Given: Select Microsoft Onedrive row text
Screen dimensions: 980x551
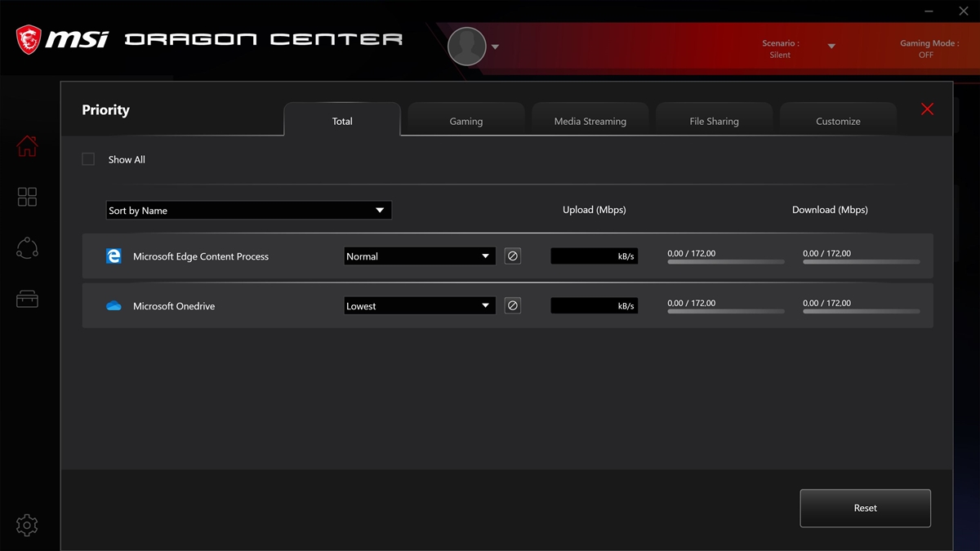Looking at the screenshot, I should coord(174,306).
